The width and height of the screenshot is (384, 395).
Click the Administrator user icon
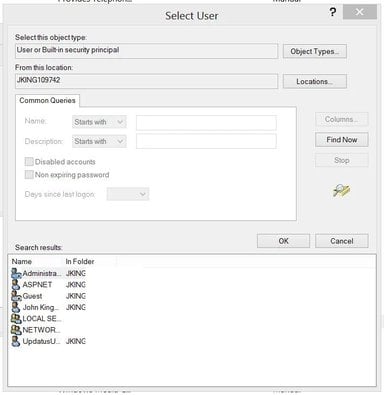coord(16,273)
